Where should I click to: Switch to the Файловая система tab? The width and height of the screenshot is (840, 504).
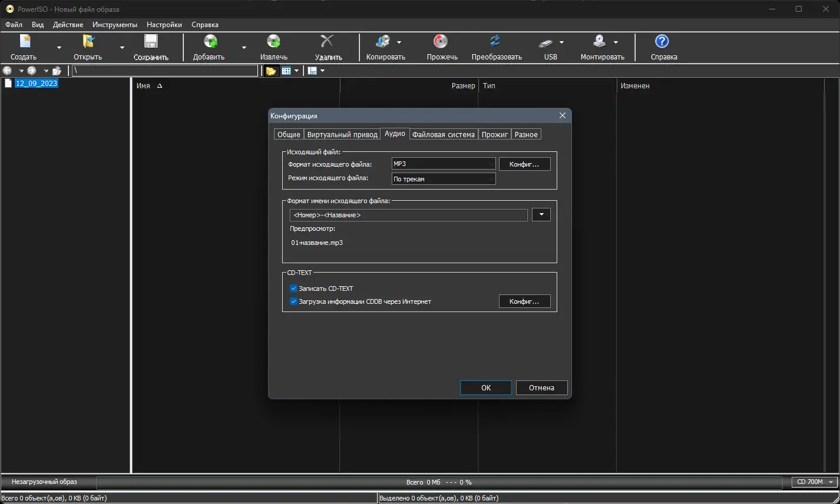coord(444,134)
